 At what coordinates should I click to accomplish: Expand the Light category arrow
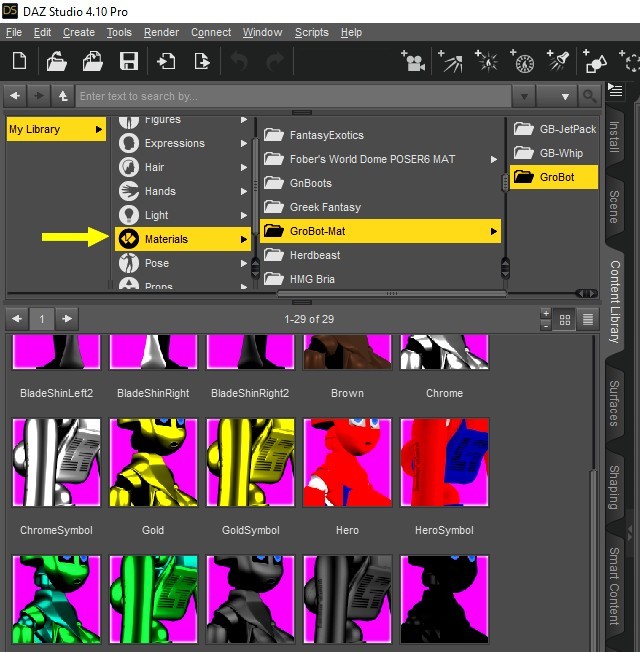(x=244, y=215)
